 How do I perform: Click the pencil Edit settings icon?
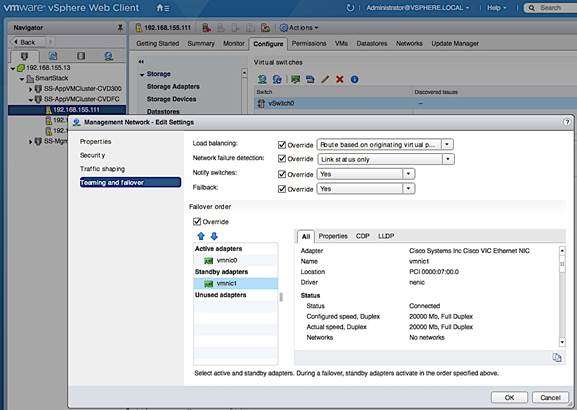(x=325, y=79)
